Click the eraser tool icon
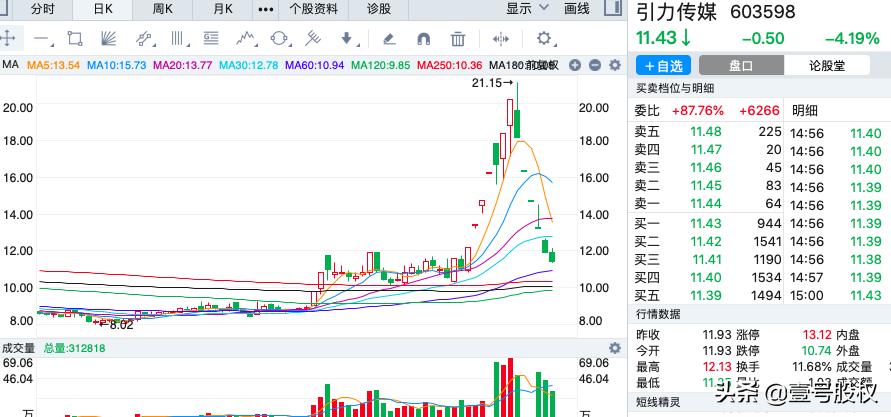Screen dimensions: 891x417 [389, 39]
